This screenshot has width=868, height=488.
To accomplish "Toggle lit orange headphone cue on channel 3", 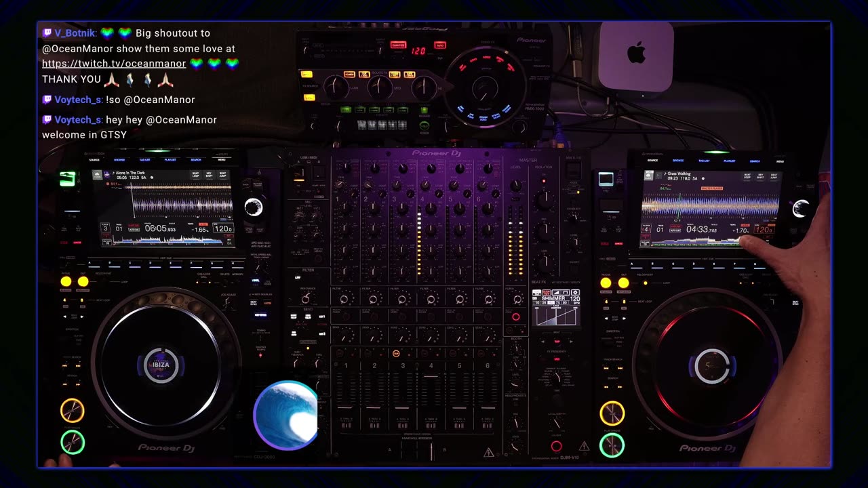I will tap(396, 353).
